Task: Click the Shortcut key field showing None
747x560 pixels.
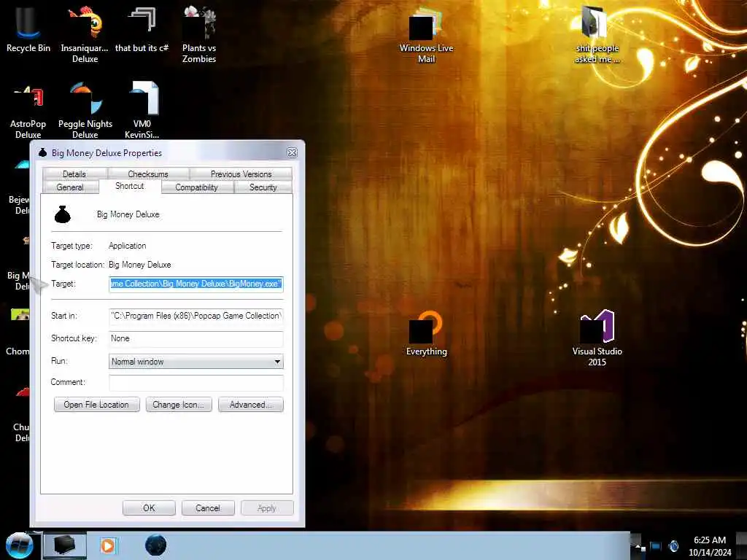Action: point(196,338)
